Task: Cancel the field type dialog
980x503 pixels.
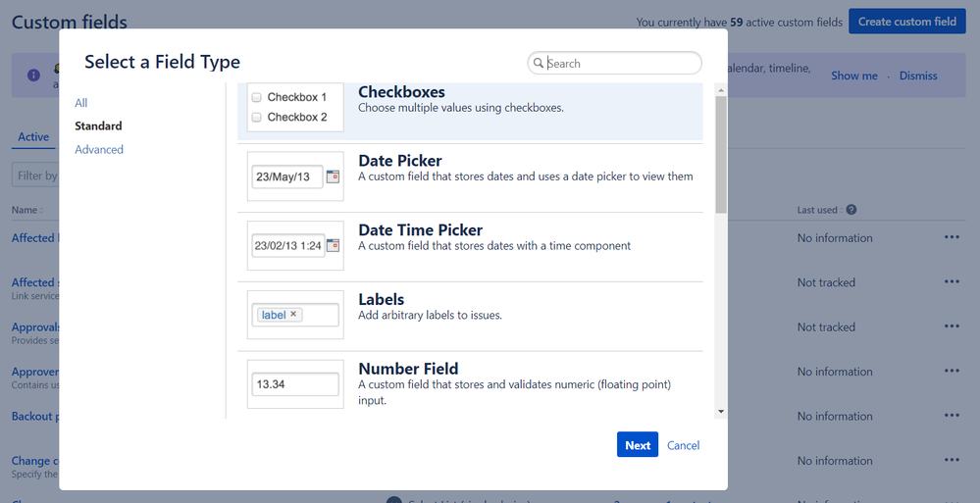Action: click(683, 445)
